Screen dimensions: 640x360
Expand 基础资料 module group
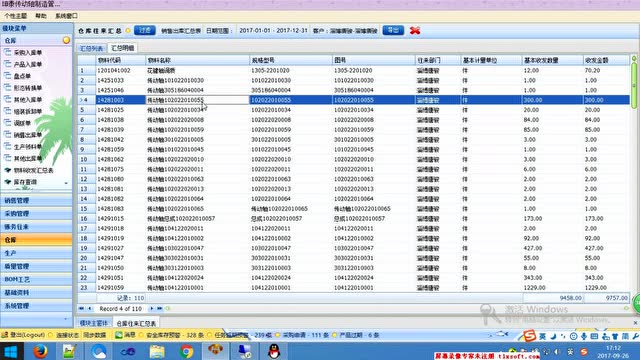click(x=36, y=292)
